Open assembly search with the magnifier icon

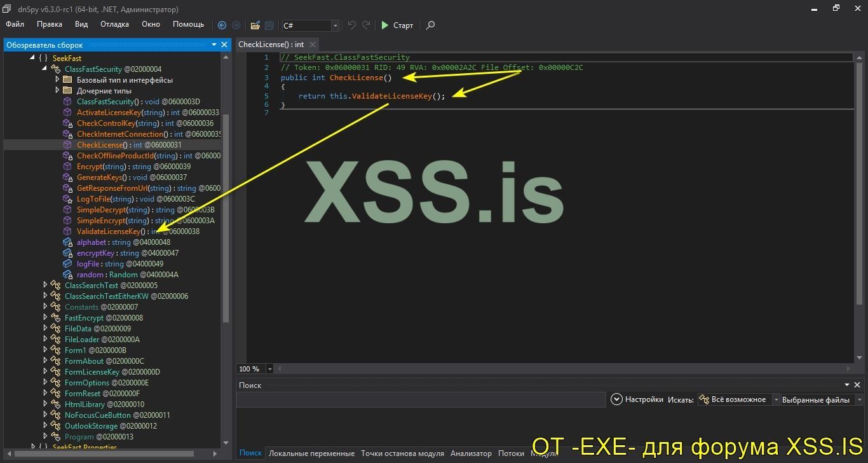point(430,25)
